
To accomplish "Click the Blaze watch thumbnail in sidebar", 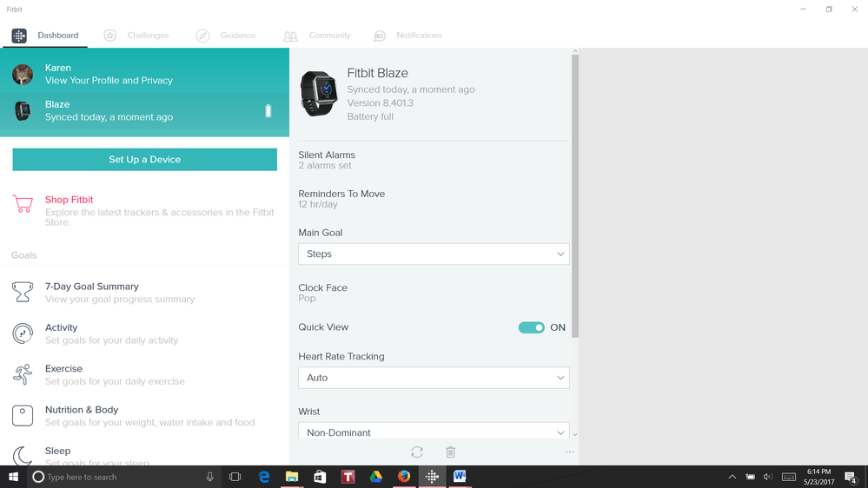I will tap(23, 110).
